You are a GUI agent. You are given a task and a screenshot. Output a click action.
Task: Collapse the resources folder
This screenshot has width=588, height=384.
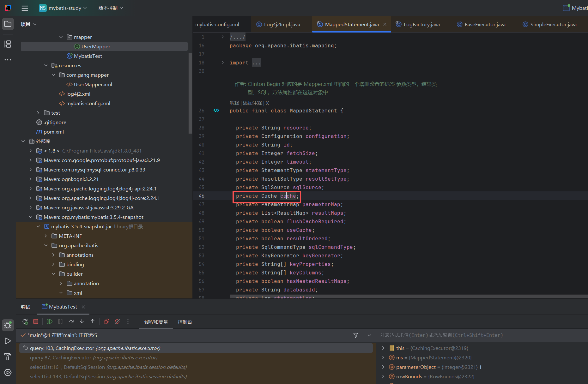click(x=46, y=65)
